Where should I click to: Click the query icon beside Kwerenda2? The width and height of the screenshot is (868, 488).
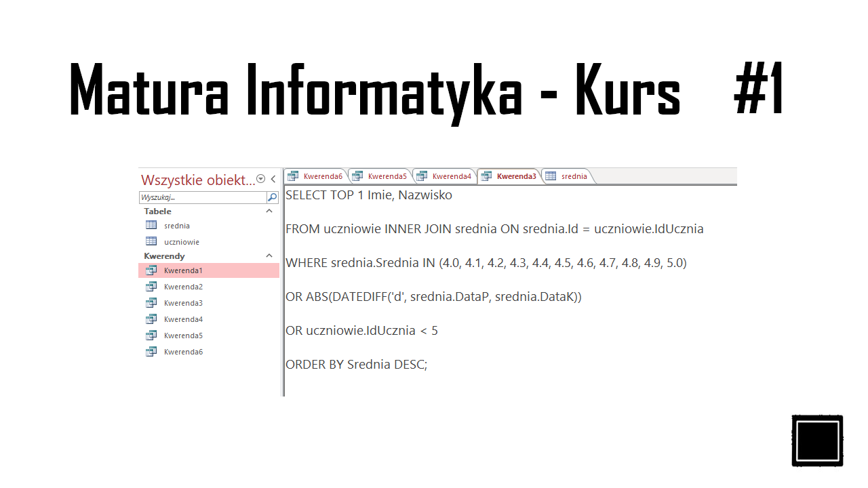(151, 286)
